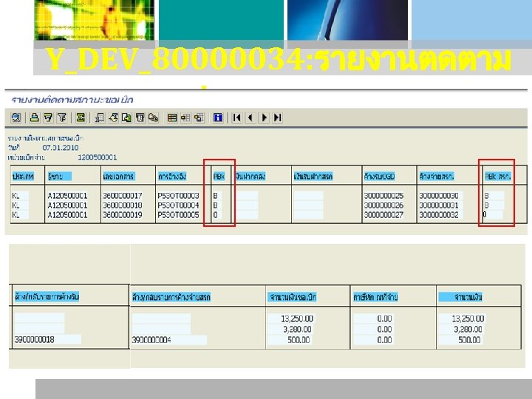
Task: Click the PBk column header
Action: 219,177
